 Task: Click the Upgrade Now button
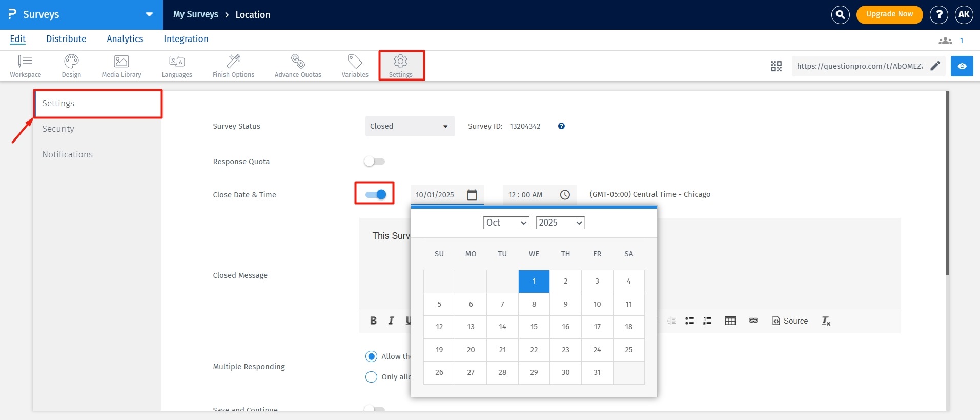[889, 14]
